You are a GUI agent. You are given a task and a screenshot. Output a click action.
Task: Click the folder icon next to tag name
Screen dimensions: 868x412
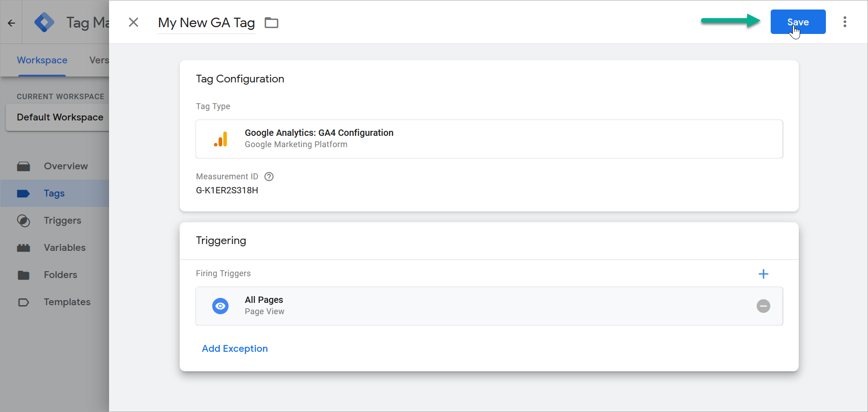pos(272,23)
